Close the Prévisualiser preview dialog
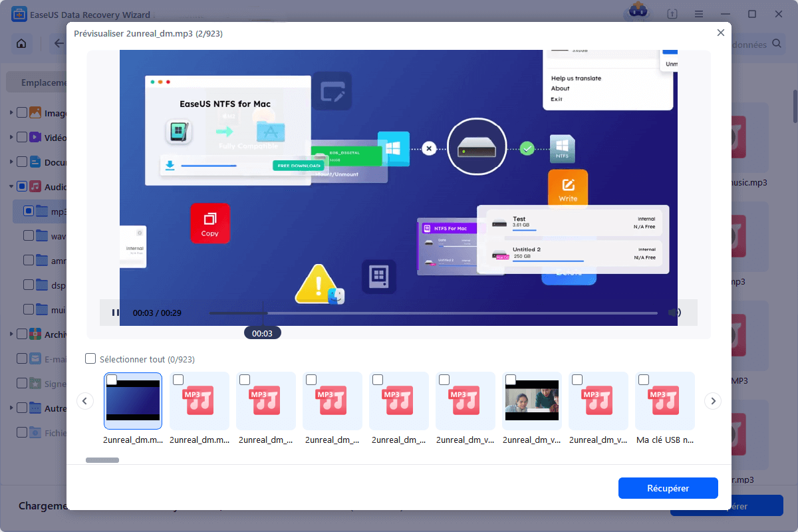This screenshot has height=532, width=798. (720, 33)
